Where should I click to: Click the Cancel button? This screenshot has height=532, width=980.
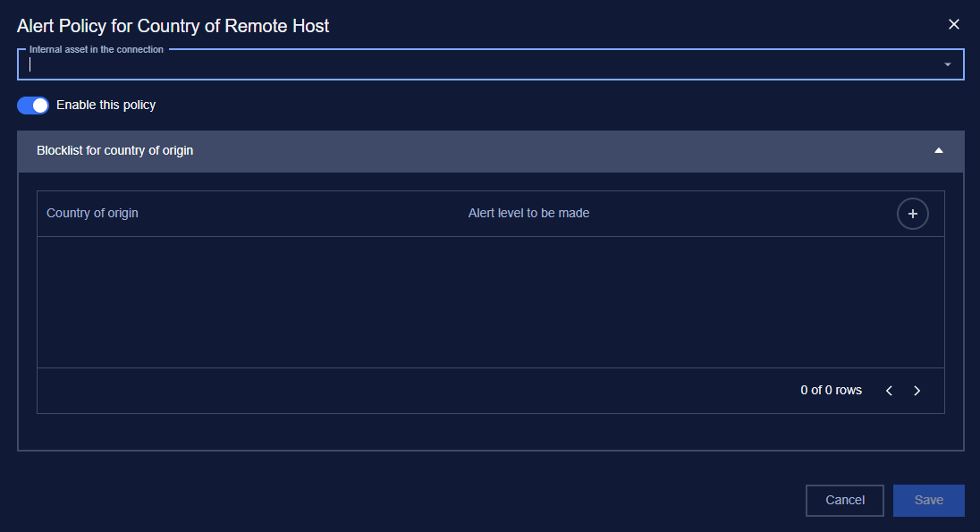[x=844, y=501]
